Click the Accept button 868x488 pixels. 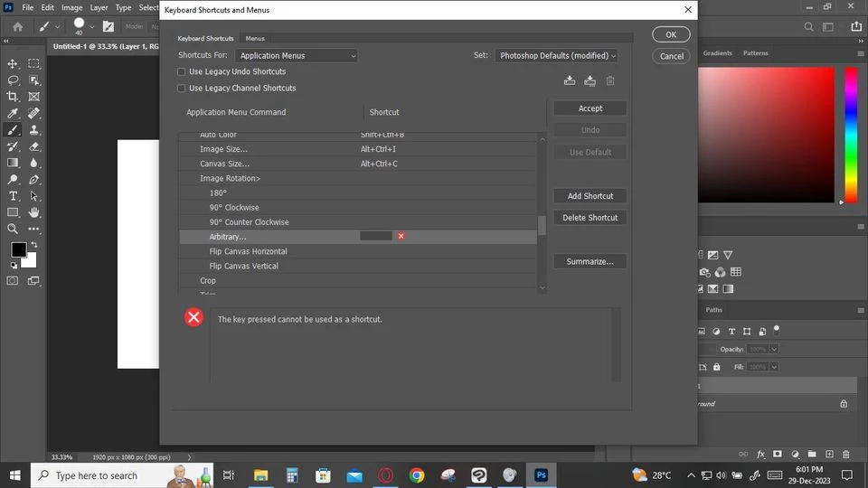pyautogui.click(x=590, y=108)
